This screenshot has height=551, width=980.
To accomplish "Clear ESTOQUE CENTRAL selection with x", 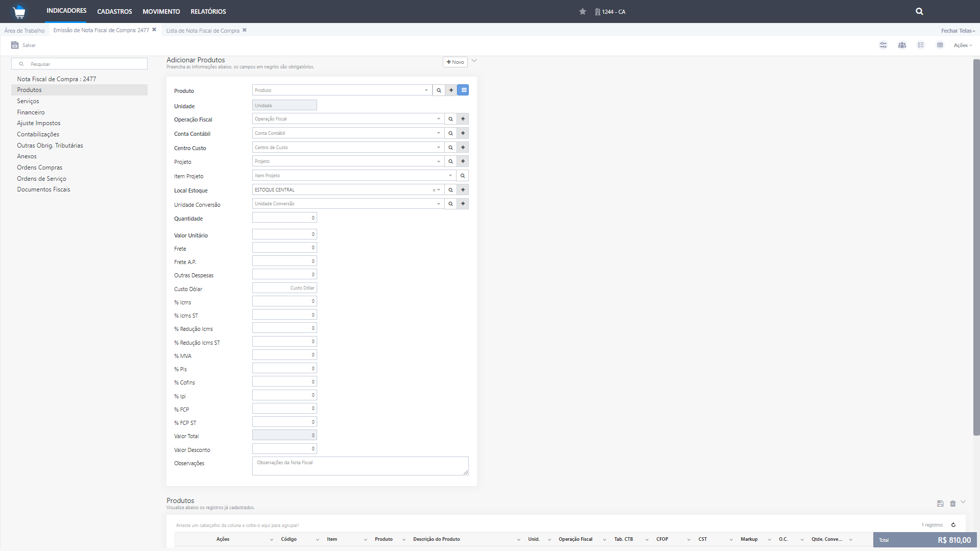I will tap(434, 190).
